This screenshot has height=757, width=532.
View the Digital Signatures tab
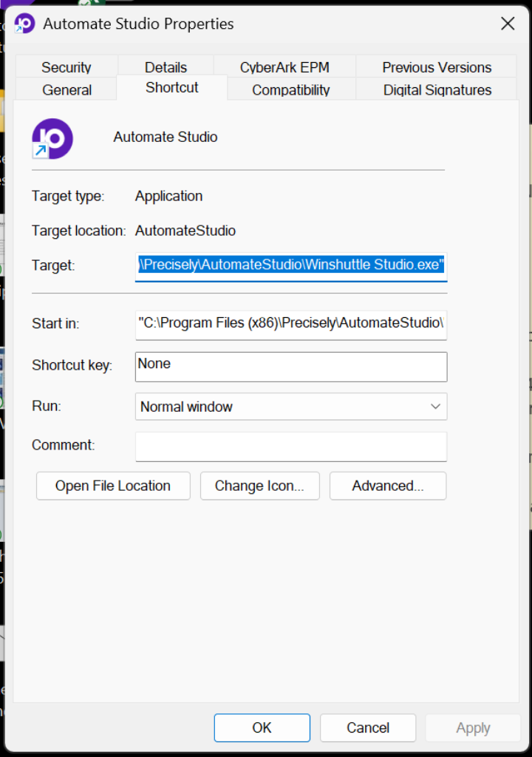pyautogui.click(x=437, y=90)
